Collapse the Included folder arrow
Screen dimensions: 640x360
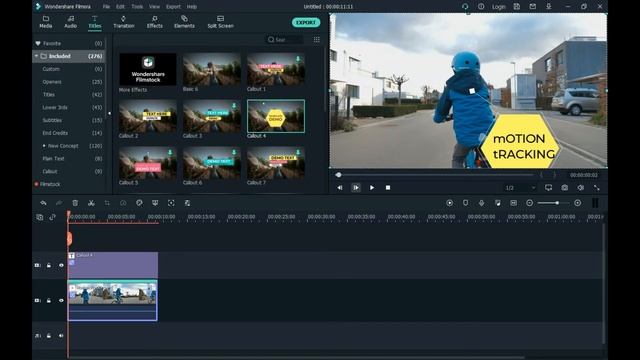tap(36, 56)
